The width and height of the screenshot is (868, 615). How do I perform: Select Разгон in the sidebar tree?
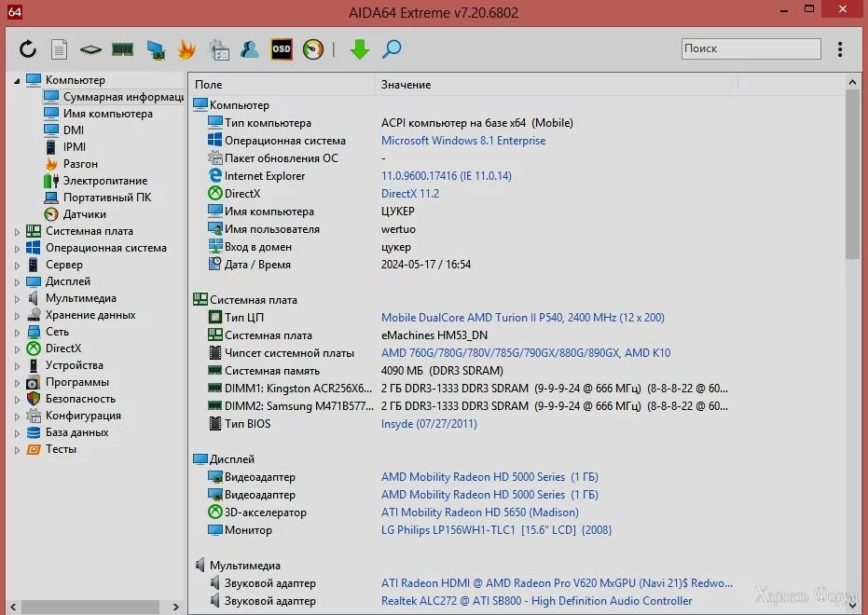coord(80,164)
